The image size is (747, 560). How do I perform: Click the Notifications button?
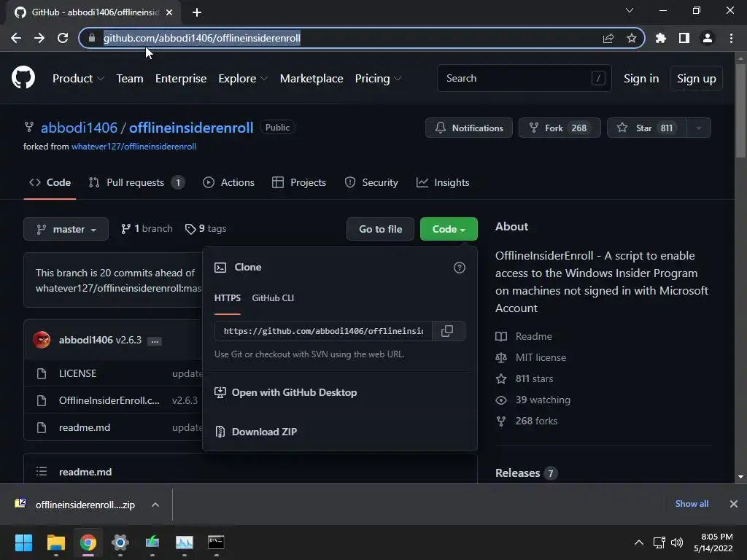click(x=469, y=128)
